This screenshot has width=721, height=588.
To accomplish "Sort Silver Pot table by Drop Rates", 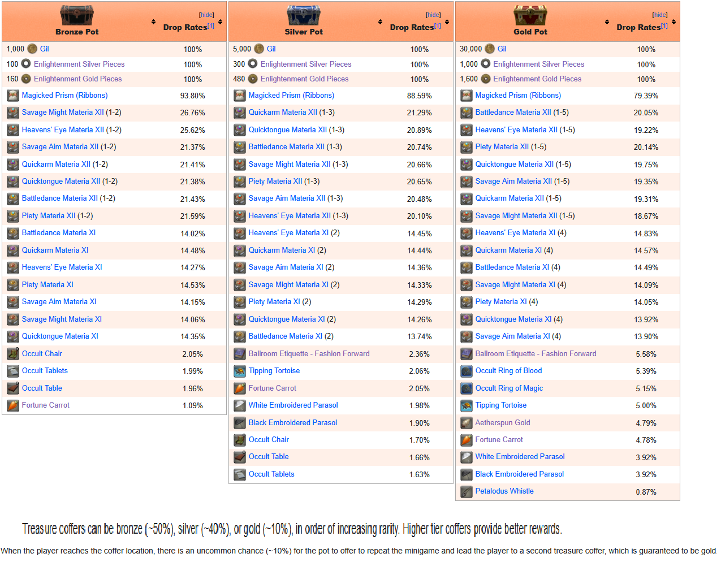I will coord(447,22).
